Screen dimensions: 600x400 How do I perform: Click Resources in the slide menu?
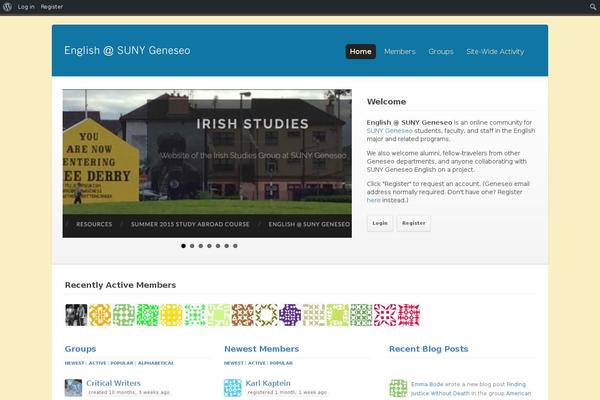[94, 224]
